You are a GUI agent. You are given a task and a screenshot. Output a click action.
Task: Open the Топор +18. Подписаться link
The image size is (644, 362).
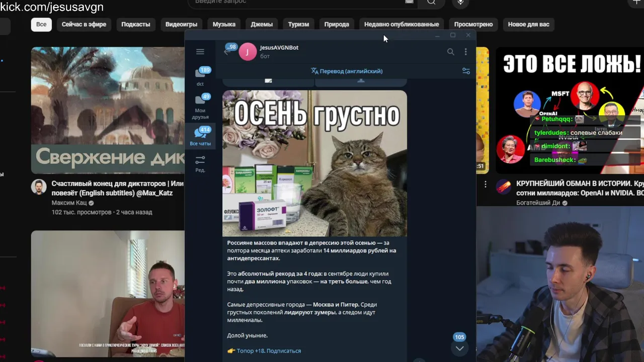[x=269, y=351]
